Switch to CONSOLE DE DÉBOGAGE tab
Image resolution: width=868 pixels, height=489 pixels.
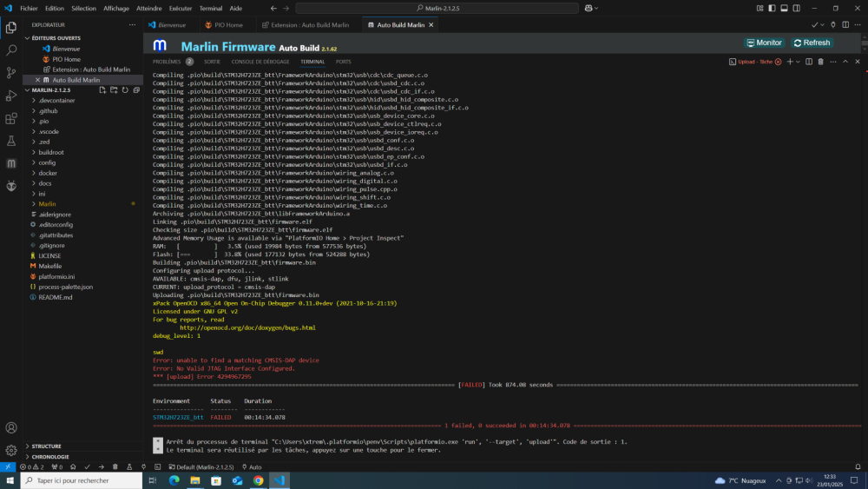point(260,62)
